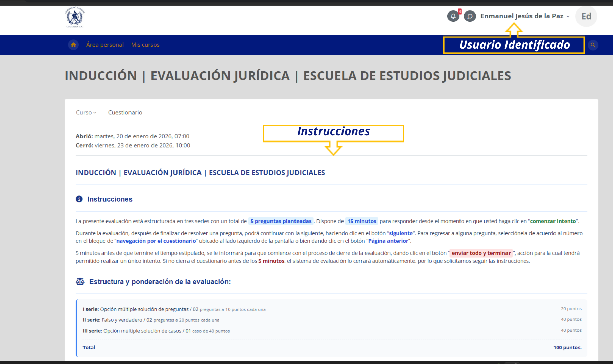This screenshot has width=613, height=364.
Task: Open the messages chat bubble icon
Action: (x=470, y=16)
